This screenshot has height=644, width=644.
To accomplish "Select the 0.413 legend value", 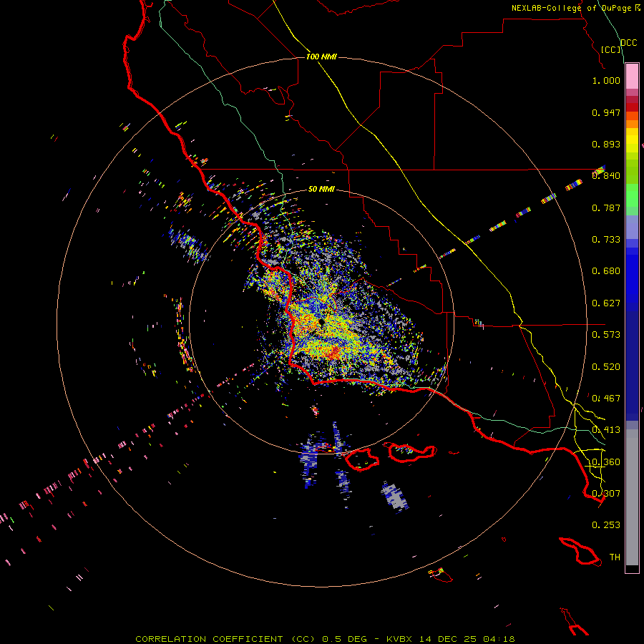I will click(606, 430).
